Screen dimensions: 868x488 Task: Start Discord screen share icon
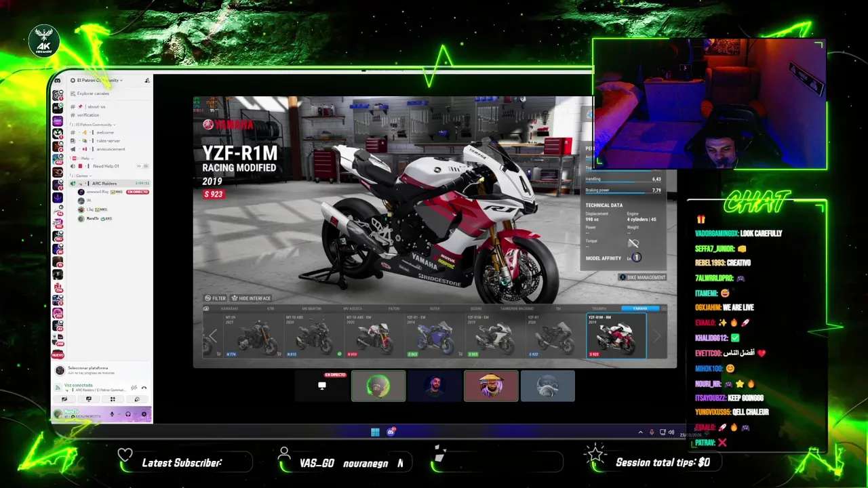(89, 399)
